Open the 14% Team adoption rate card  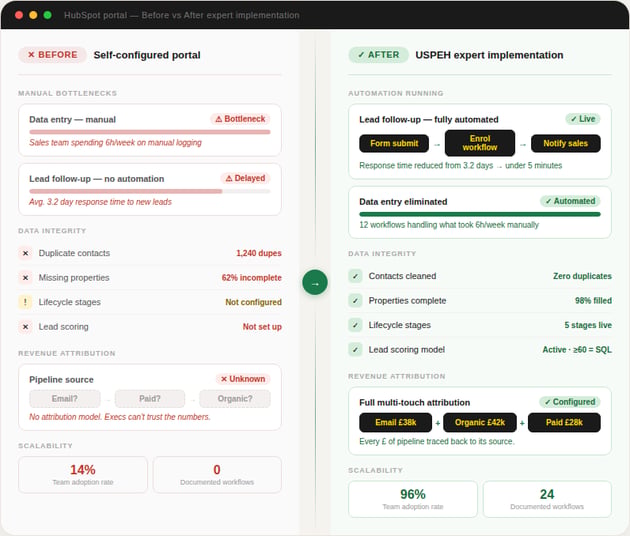(x=83, y=475)
